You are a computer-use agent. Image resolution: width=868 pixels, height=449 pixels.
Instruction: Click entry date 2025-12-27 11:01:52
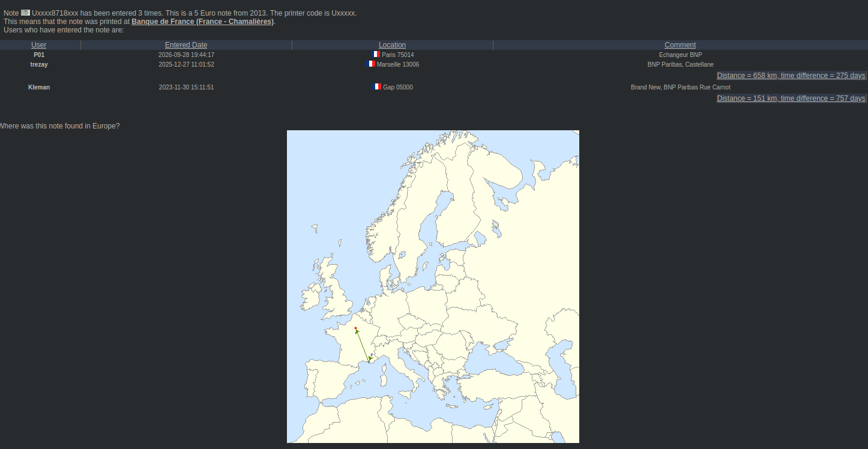pyautogui.click(x=186, y=64)
